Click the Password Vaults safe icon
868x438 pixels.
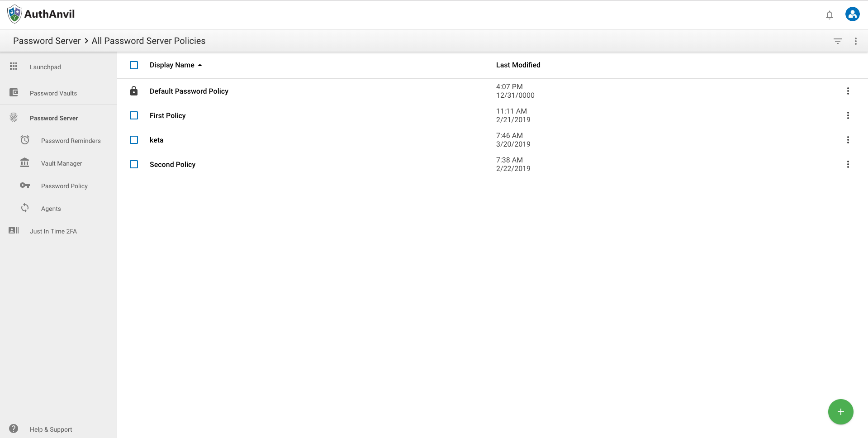point(14,92)
